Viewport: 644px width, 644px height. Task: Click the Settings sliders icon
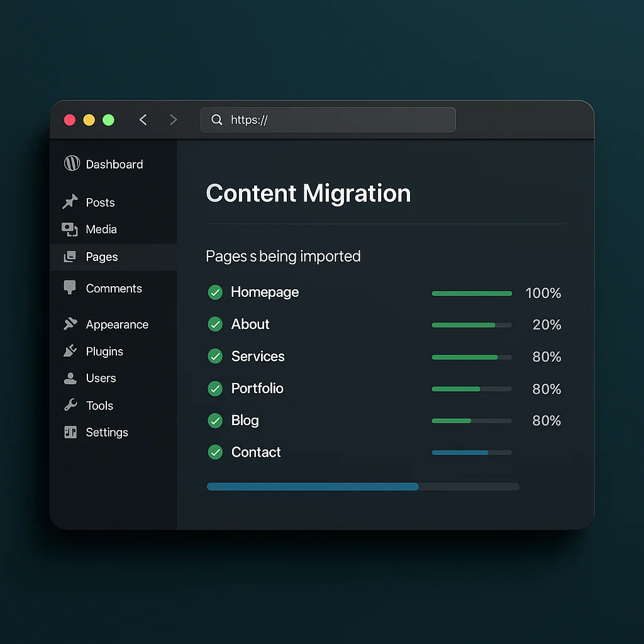[x=71, y=432]
